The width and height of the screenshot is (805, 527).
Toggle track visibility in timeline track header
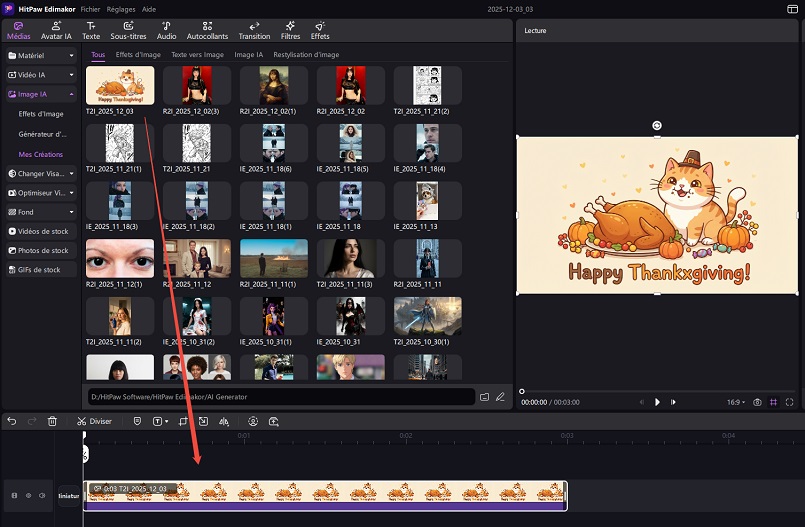28,495
